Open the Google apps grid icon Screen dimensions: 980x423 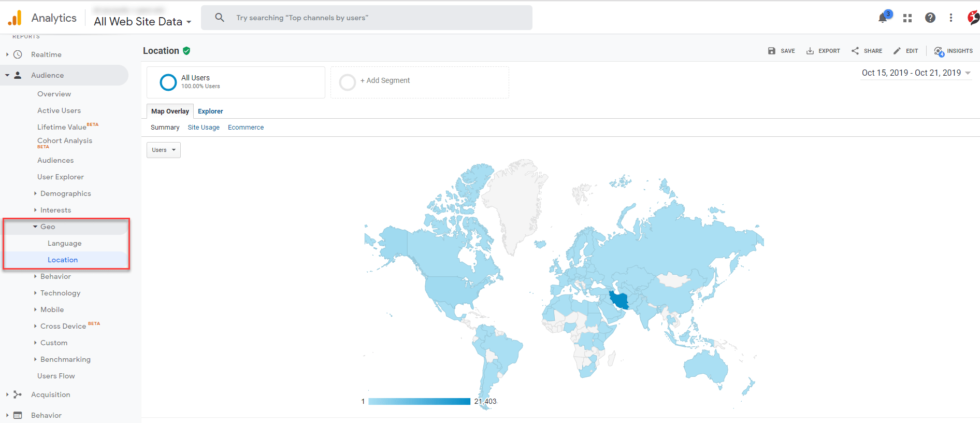[907, 18]
